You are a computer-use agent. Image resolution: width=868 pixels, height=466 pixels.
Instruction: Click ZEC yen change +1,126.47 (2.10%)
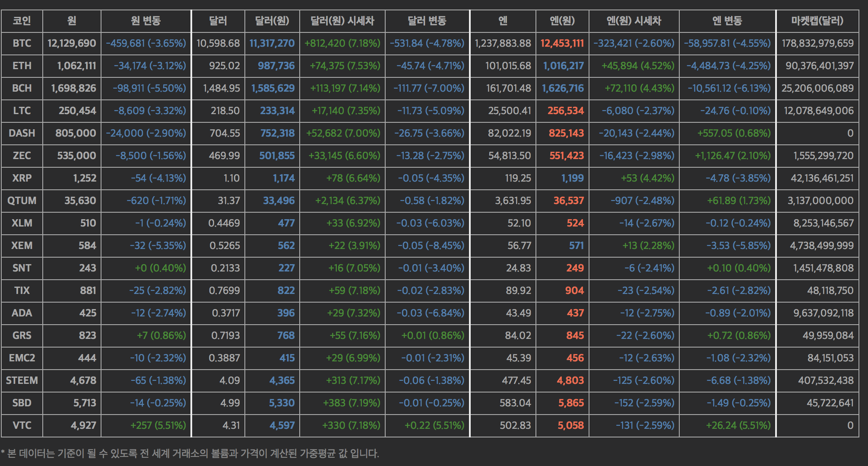tap(733, 156)
